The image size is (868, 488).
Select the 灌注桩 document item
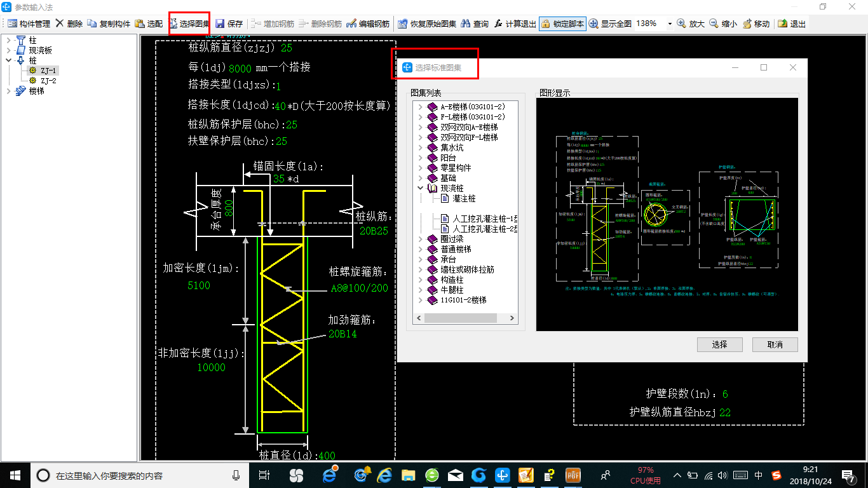pyautogui.click(x=464, y=199)
